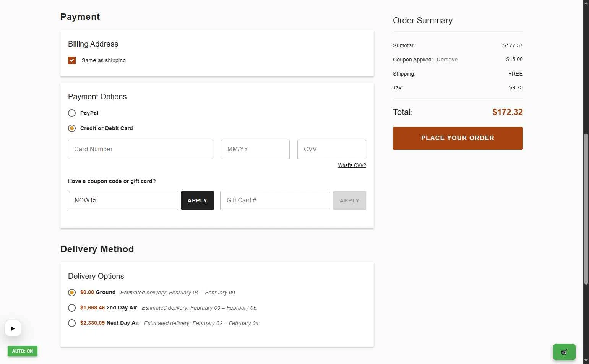The image size is (589, 364).
Task: Toggle the AUTO: ON button
Action: point(23,351)
